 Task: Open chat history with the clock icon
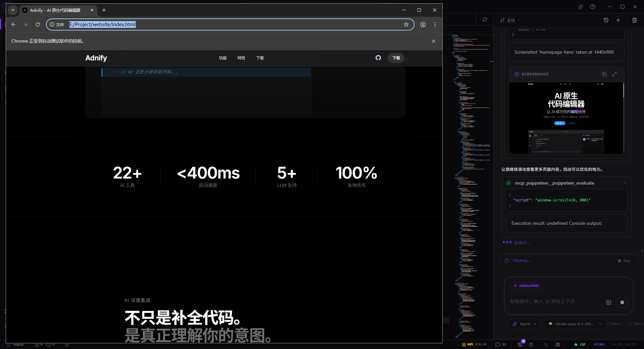(x=606, y=20)
